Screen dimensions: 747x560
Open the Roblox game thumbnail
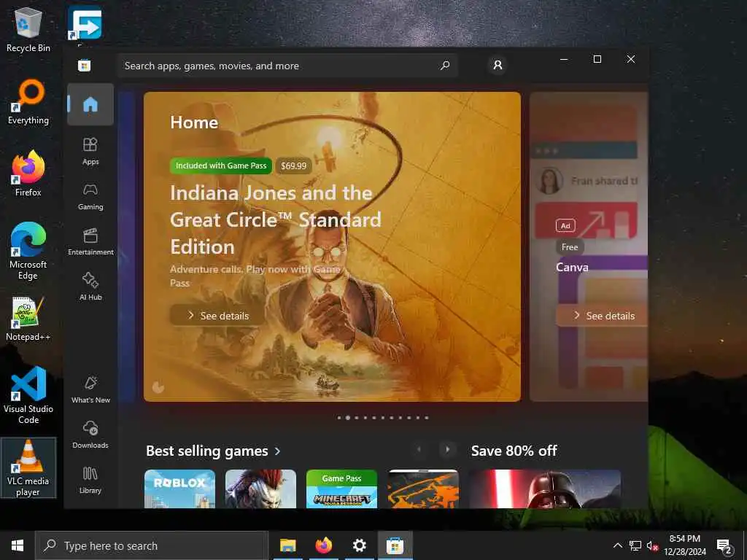pos(179,489)
